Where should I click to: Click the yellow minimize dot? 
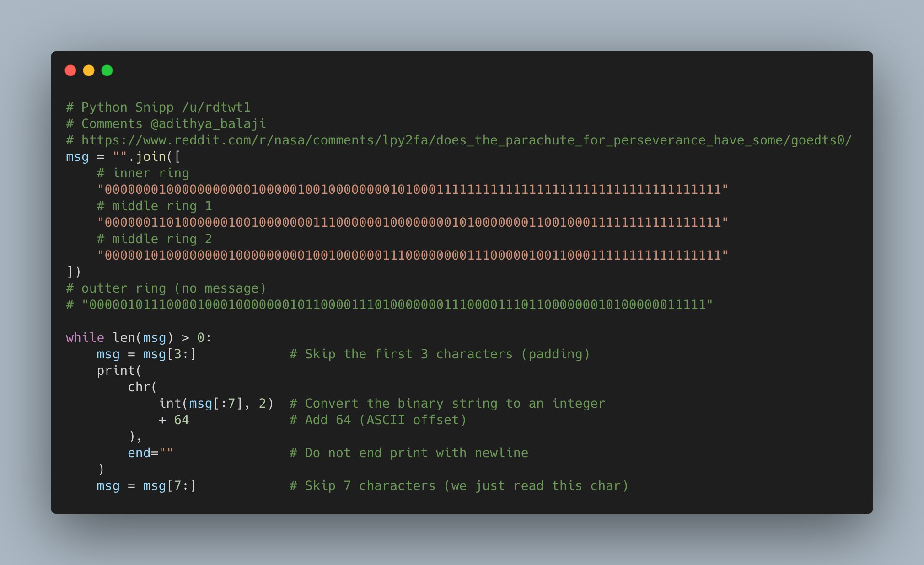pos(89,70)
